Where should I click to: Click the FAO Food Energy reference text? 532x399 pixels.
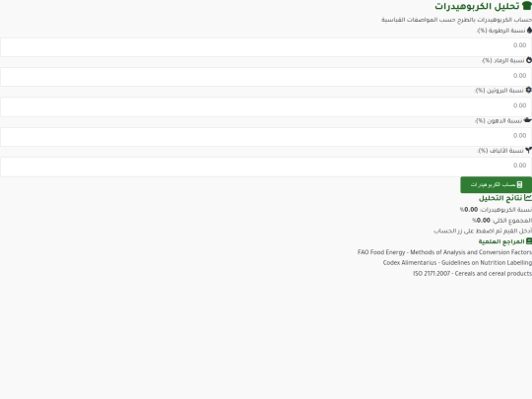(x=444, y=252)
